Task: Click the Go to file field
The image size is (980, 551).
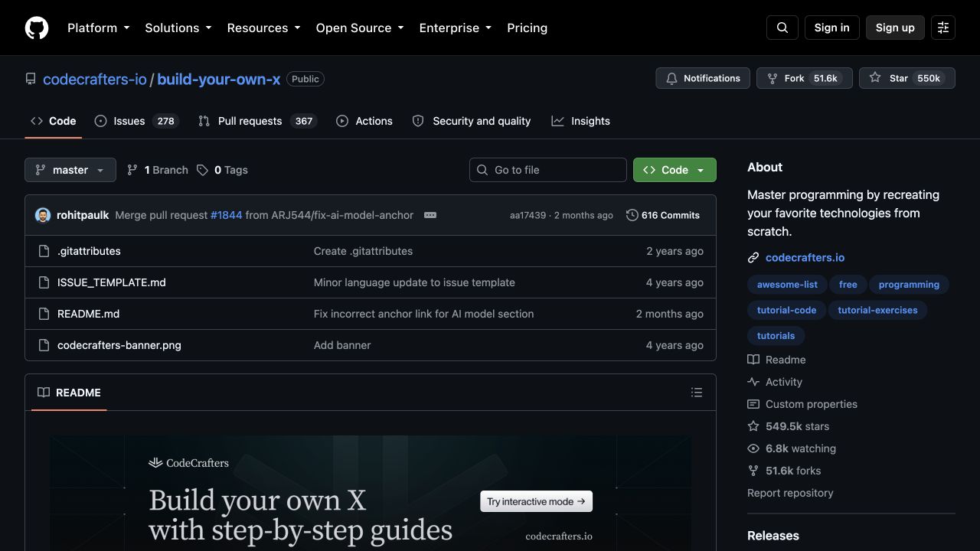Action: (548, 170)
